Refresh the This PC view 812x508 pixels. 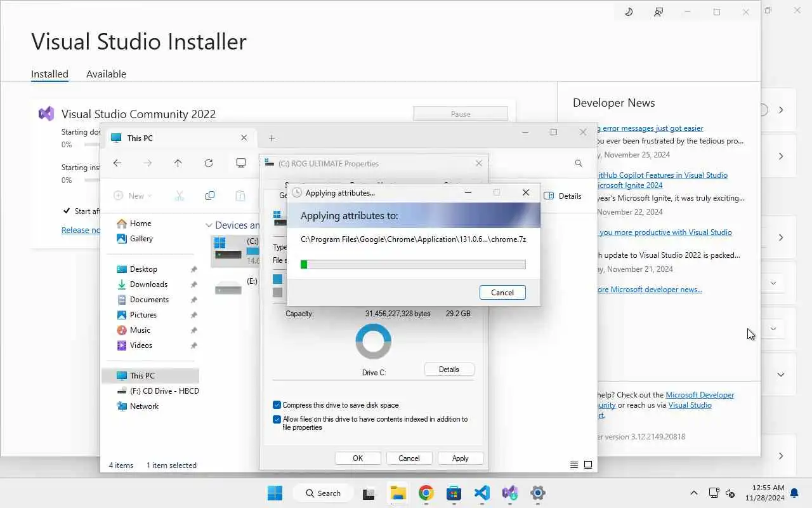[209, 163]
